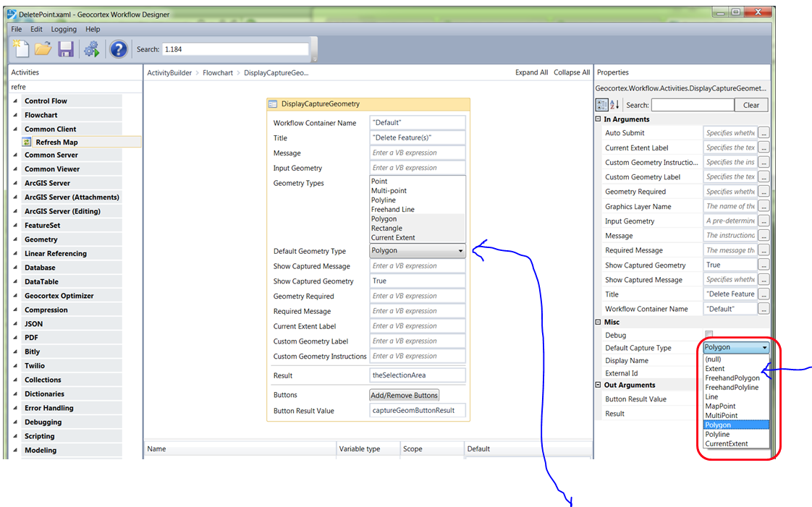Click the categorized view icon in Properties
This screenshot has height=507, width=812.
tap(601, 104)
